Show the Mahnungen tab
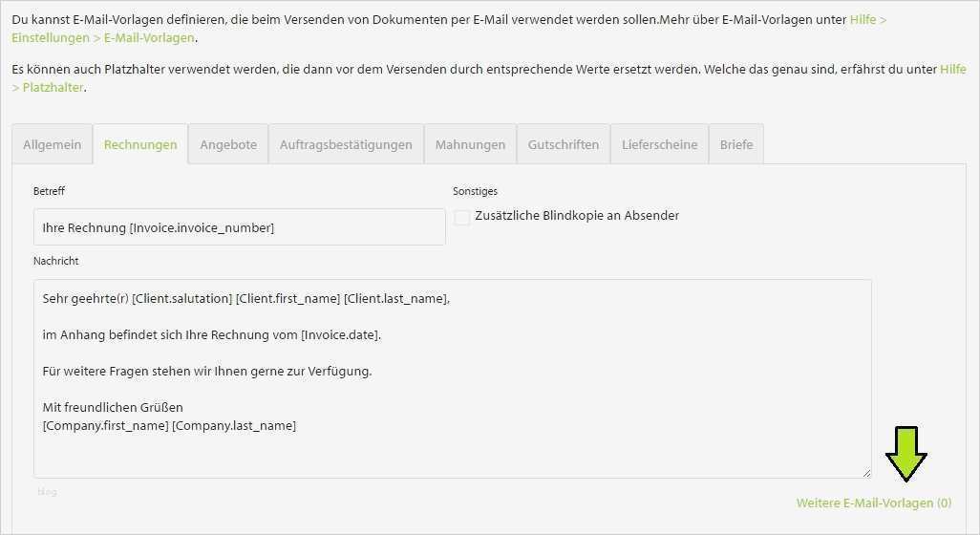980x535 pixels. (x=470, y=145)
